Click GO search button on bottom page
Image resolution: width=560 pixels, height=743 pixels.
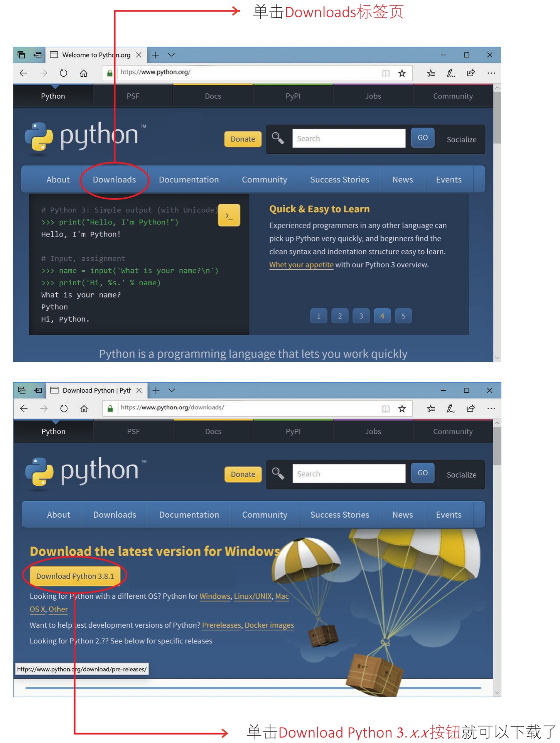(423, 473)
